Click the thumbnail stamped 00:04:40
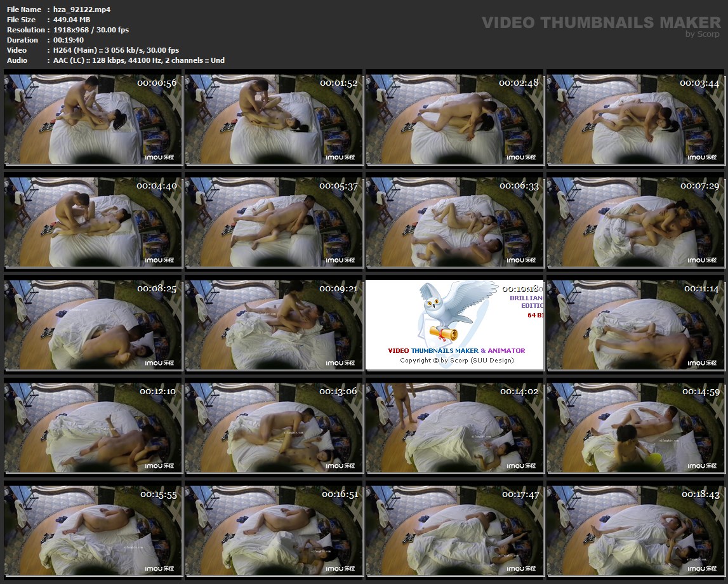728x584 pixels. [93, 222]
